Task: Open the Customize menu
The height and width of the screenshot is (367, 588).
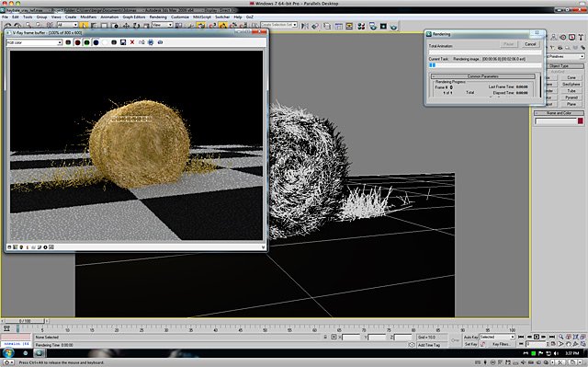Action: (x=180, y=17)
